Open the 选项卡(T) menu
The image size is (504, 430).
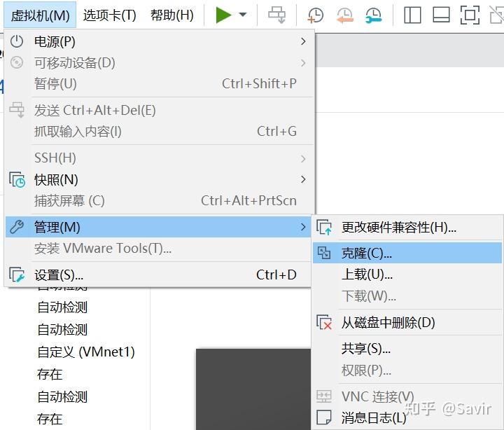(110, 15)
